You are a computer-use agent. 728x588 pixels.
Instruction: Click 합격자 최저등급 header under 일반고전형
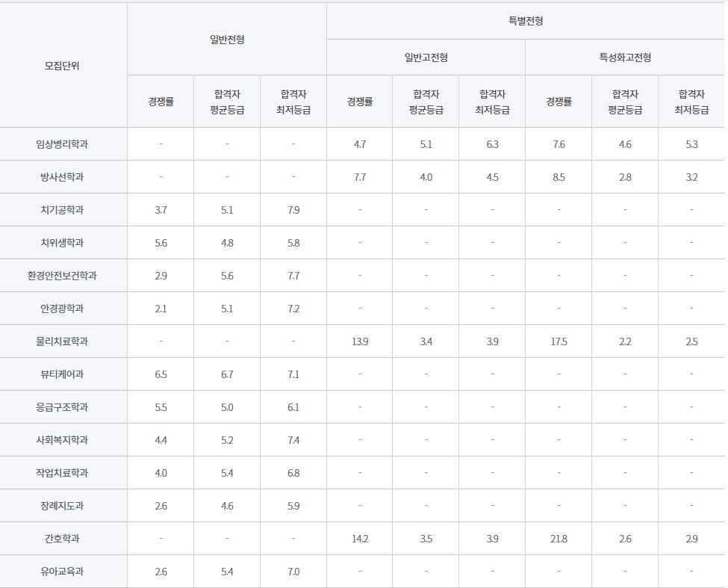[x=492, y=102]
